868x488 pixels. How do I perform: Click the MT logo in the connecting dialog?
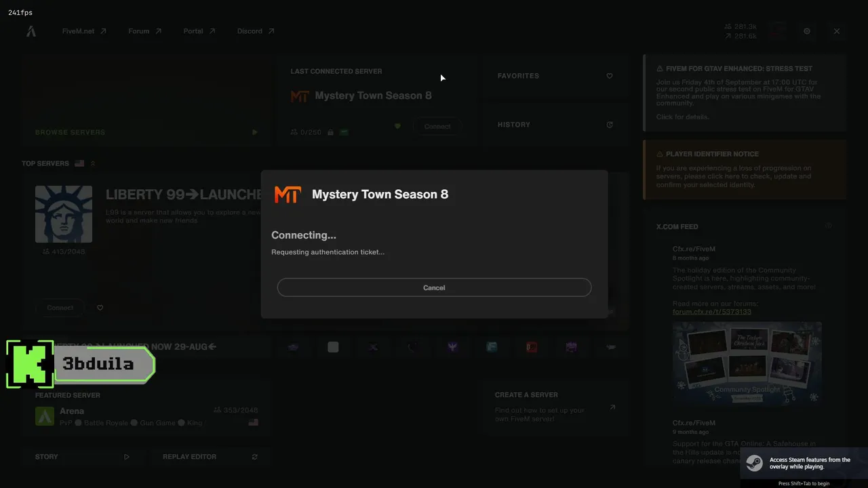point(288,195)
